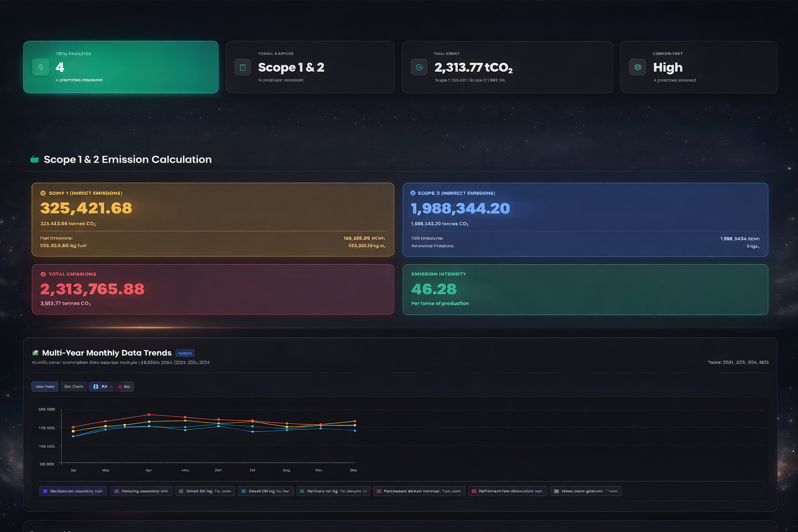
Task: Open the AY selector in chart controls
Action: coord(103,387)
